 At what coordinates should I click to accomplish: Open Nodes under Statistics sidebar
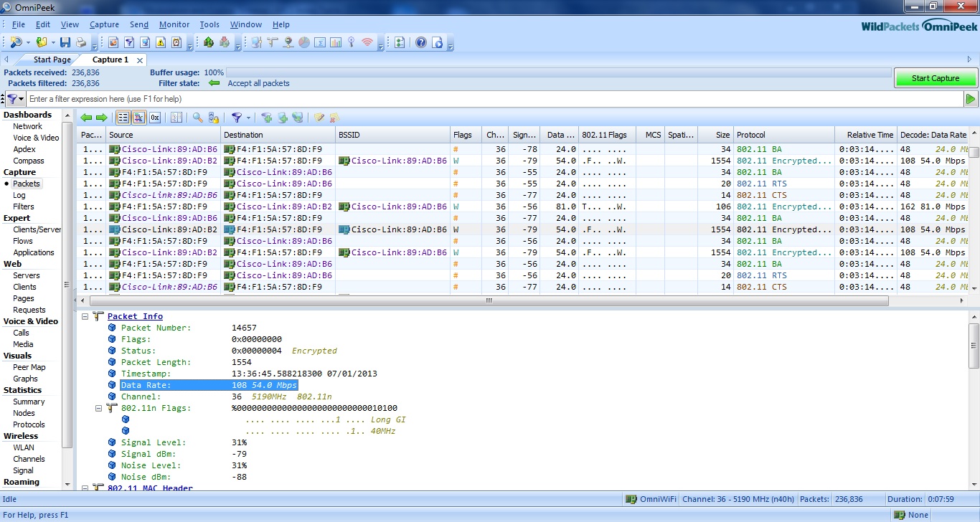(24, 413)
